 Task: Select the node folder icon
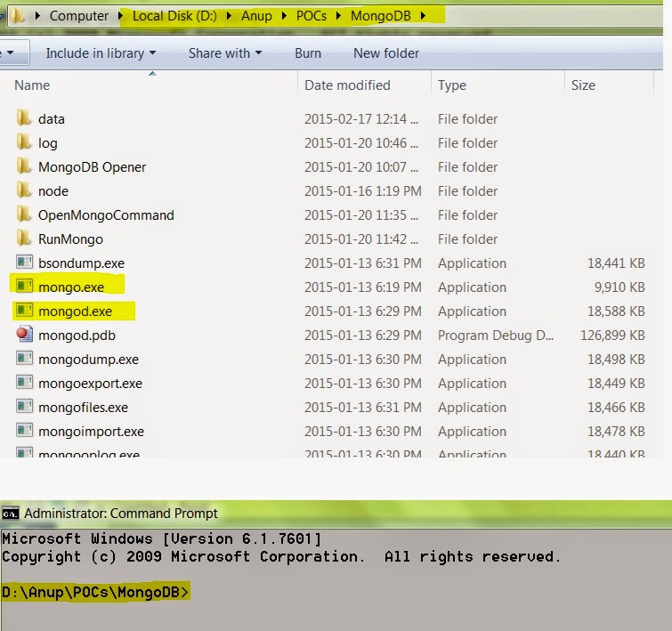[x=23, y=190]
